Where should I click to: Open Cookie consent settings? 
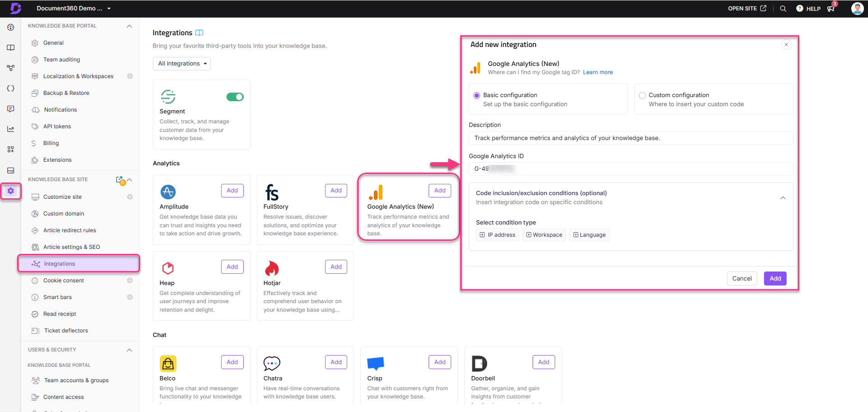[x=80, y=281]
